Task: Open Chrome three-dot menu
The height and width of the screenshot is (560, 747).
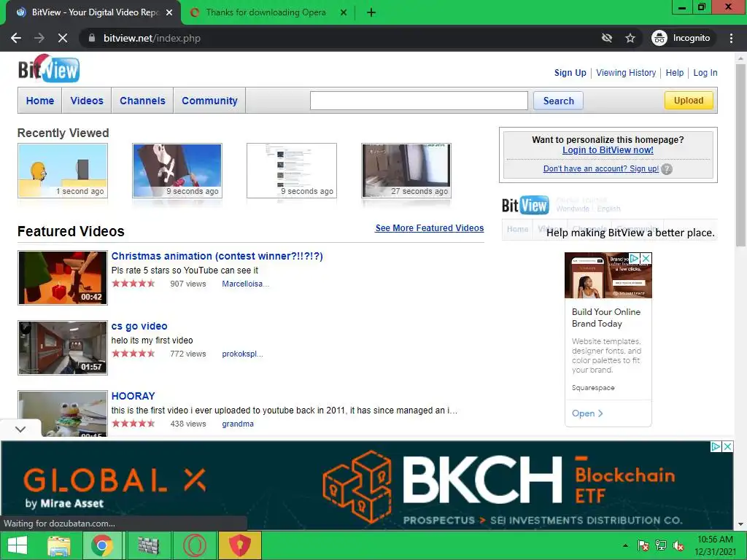Action: [731, 38]
